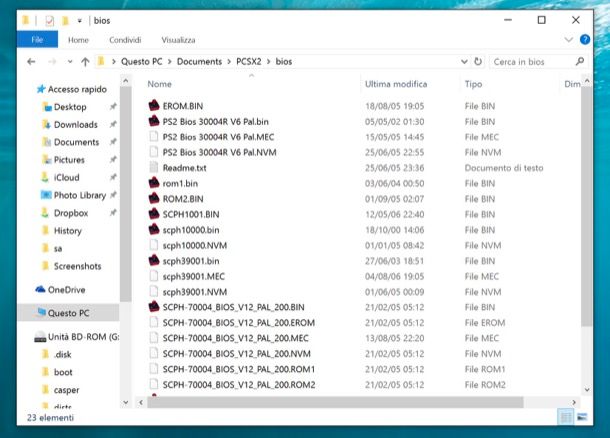
Task: Sort by the Tipo column header
Action: pyautogui.click(x=473, y=84)
